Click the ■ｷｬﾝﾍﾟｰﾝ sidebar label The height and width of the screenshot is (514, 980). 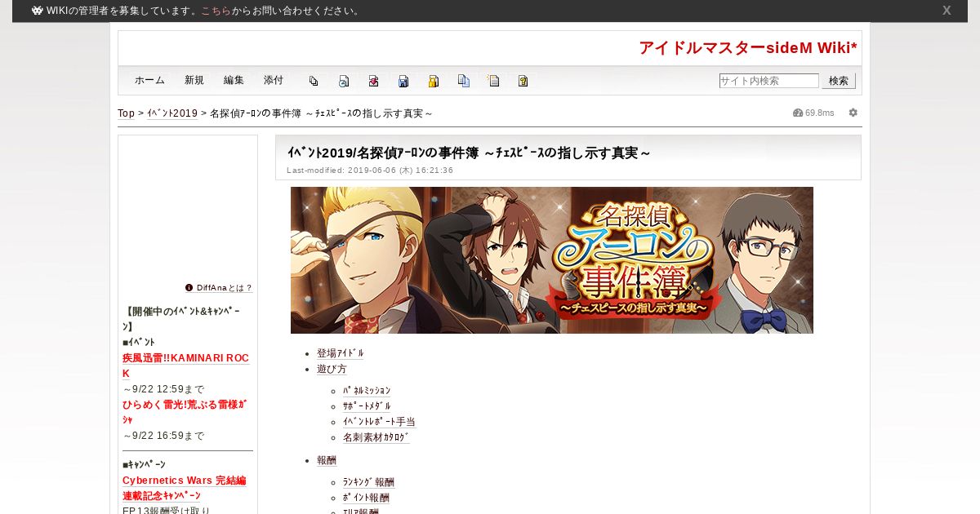coord(144,465)
